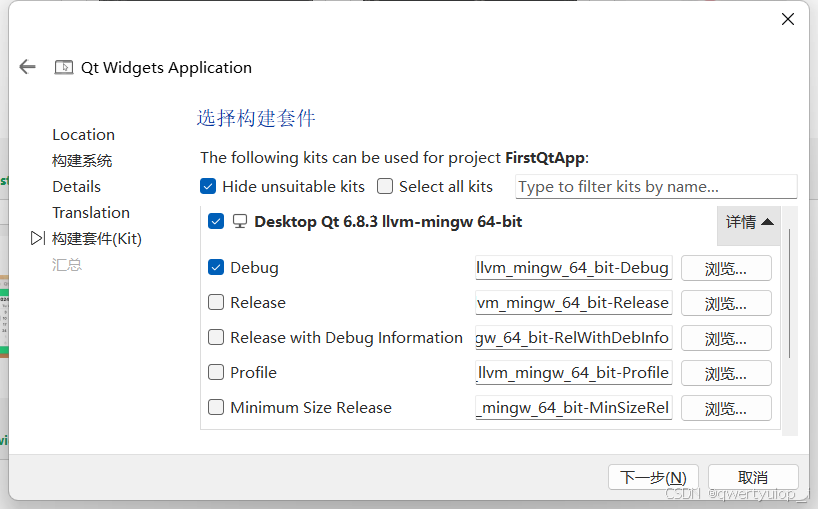Go back with the left arrow
The image size is (818, 509).
(x=27, y=67)
